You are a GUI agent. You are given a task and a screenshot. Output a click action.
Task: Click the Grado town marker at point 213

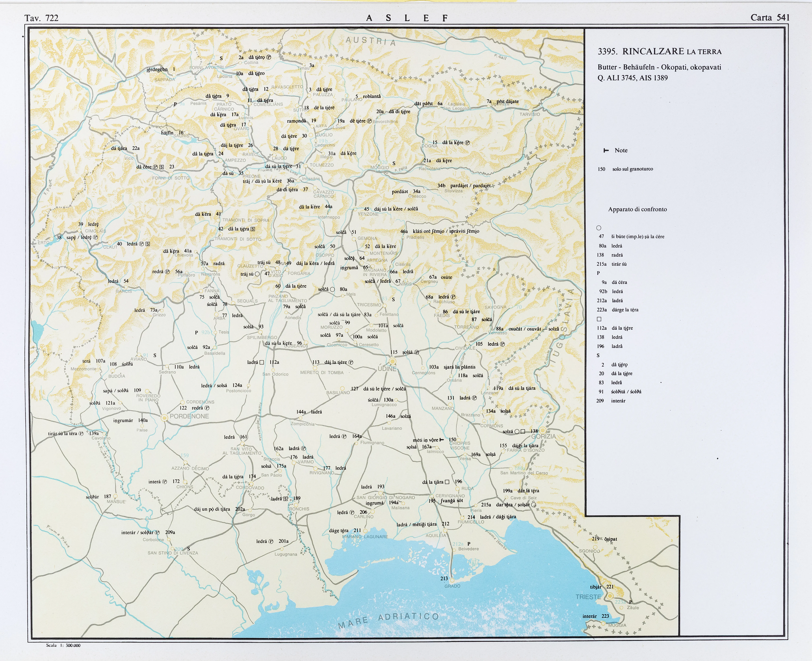tap(452, 580)
